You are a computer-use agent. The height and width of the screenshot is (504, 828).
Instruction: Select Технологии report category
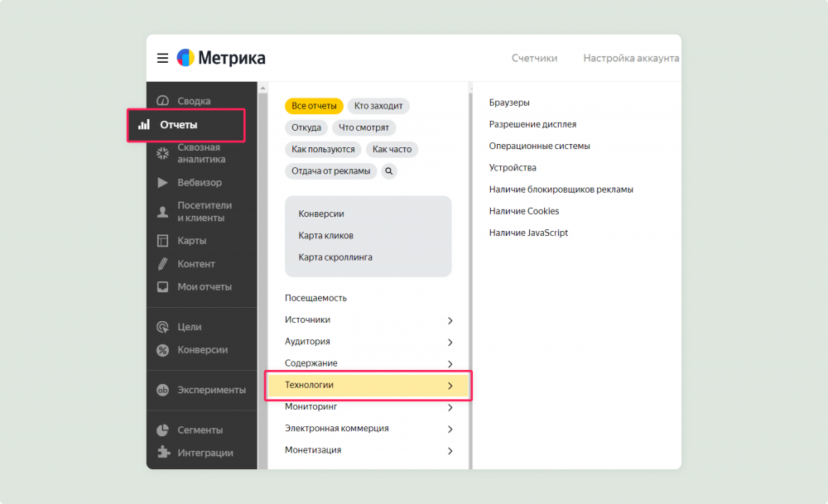368,386
